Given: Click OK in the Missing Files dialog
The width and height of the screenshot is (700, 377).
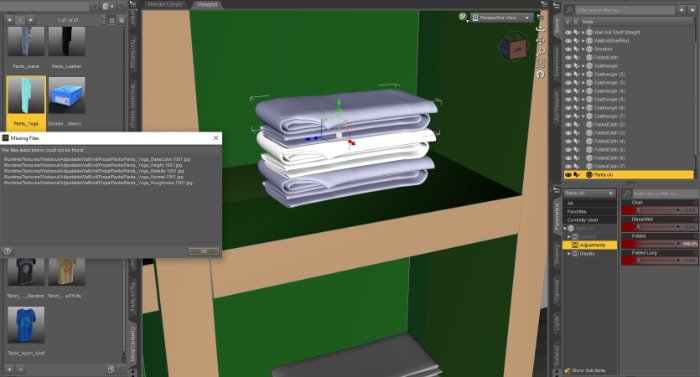Looking at the screenshot, I should (x=204, y=251).
